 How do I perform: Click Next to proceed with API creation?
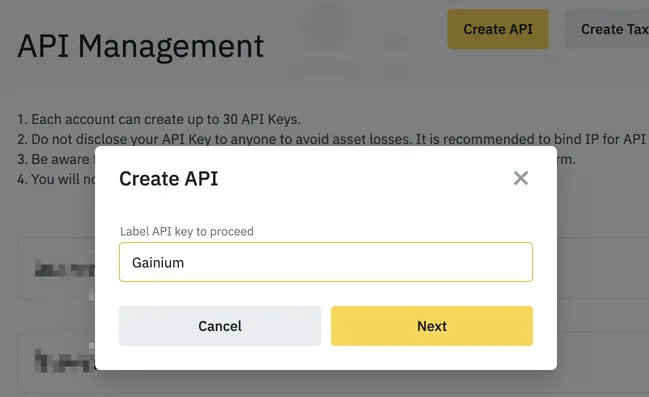pyautogui.click(x=432, y=326)
